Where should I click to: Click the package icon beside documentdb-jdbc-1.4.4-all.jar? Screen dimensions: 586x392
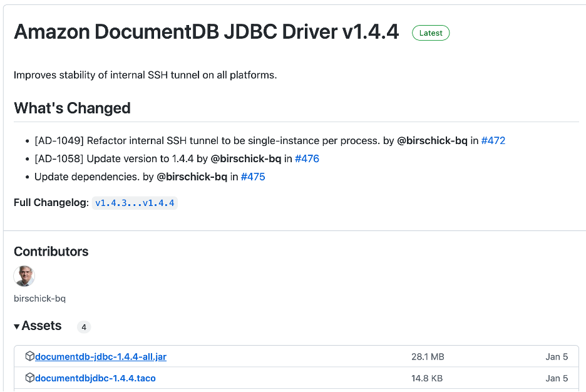[30, 356]
